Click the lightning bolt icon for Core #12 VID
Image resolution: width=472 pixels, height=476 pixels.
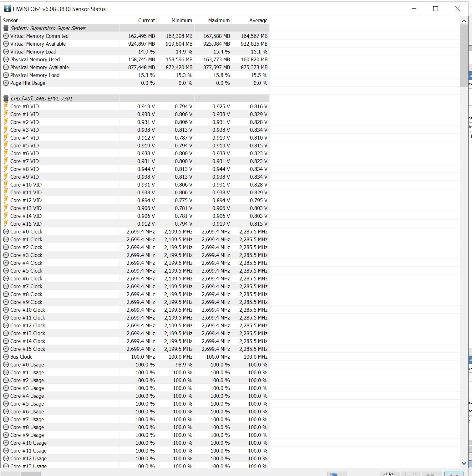[6, 200]
